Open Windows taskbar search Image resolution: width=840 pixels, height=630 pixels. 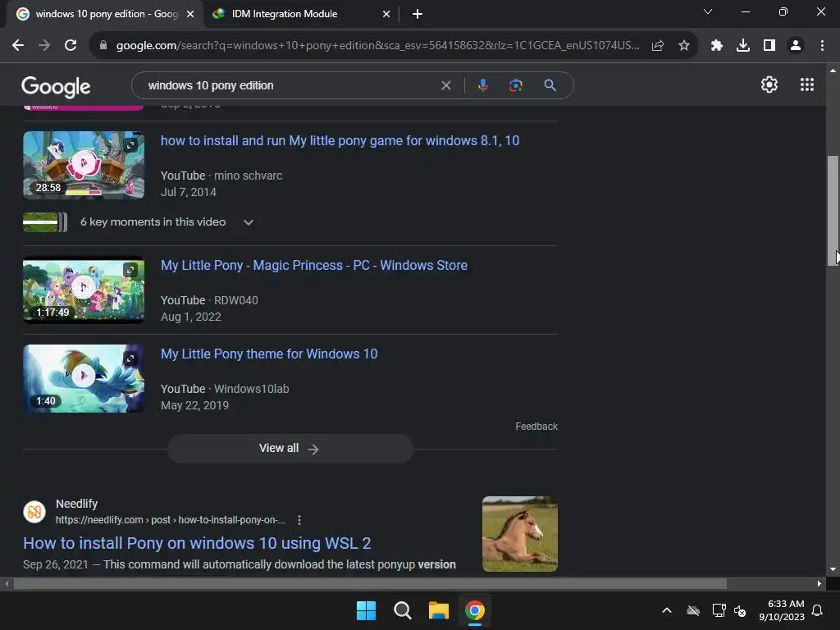(402, 610)
